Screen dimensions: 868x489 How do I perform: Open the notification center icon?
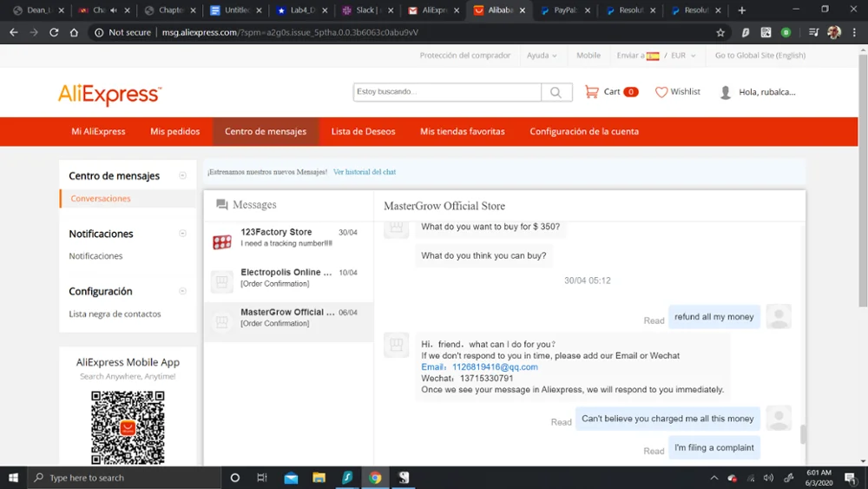click(x=851, y=478)
